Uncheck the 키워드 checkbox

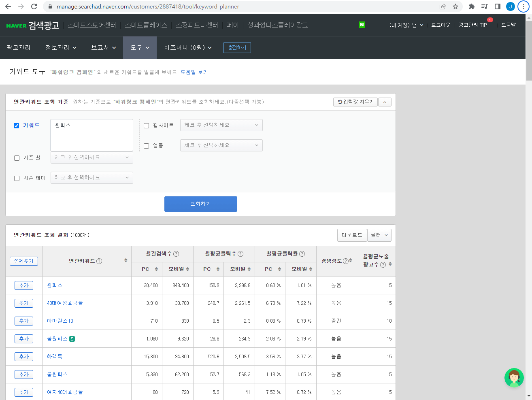[x=17, y=126]
